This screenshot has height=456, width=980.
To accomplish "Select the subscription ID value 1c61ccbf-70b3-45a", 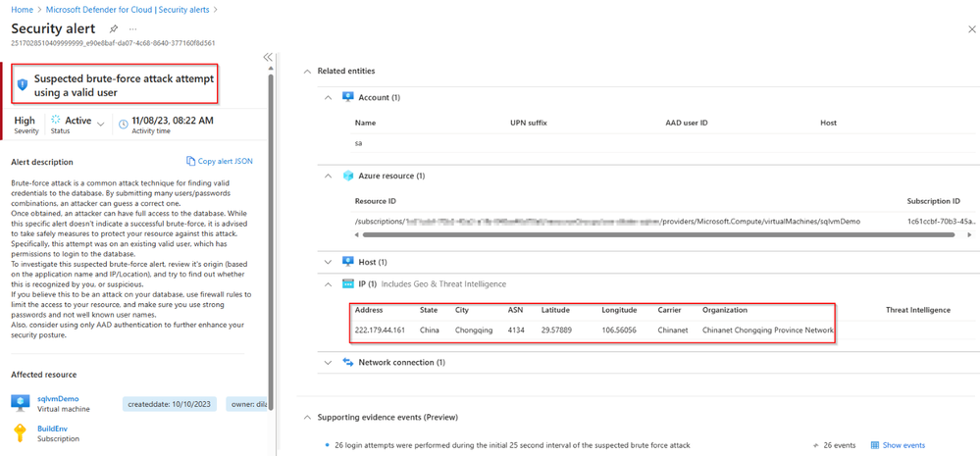I will coord(941,221).
